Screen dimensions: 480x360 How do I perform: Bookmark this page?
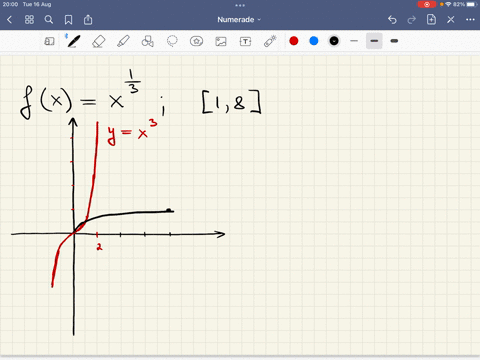click(x=68, y=20)
